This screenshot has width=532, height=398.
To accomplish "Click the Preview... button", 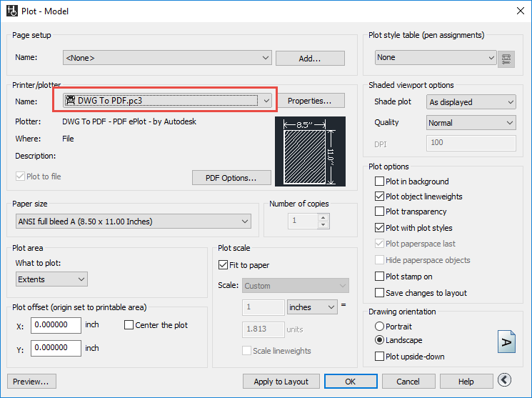I will pos(31,382).
